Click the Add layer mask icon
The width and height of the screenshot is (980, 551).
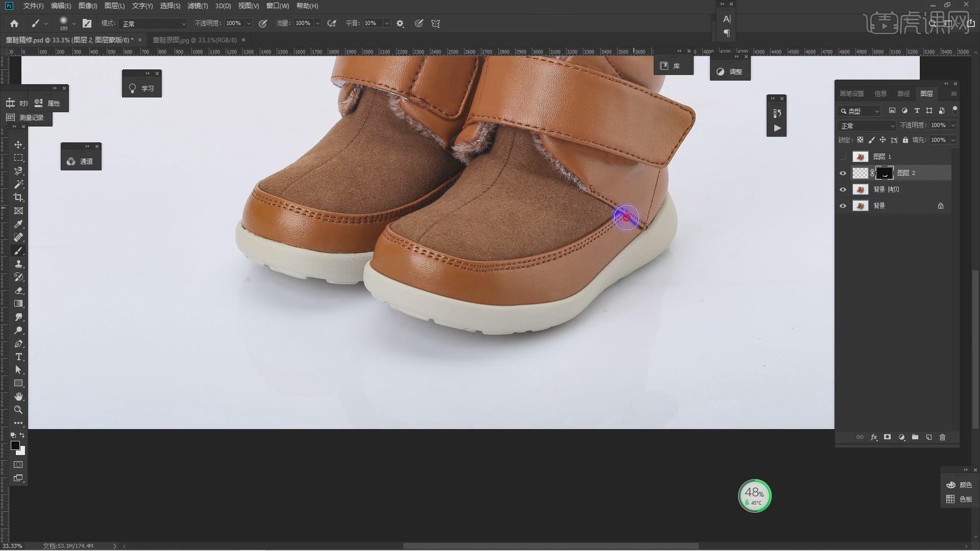pos(888,437)
